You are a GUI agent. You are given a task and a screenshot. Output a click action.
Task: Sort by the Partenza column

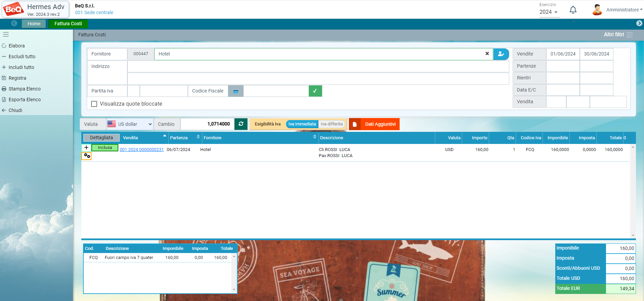coord(185,138)
